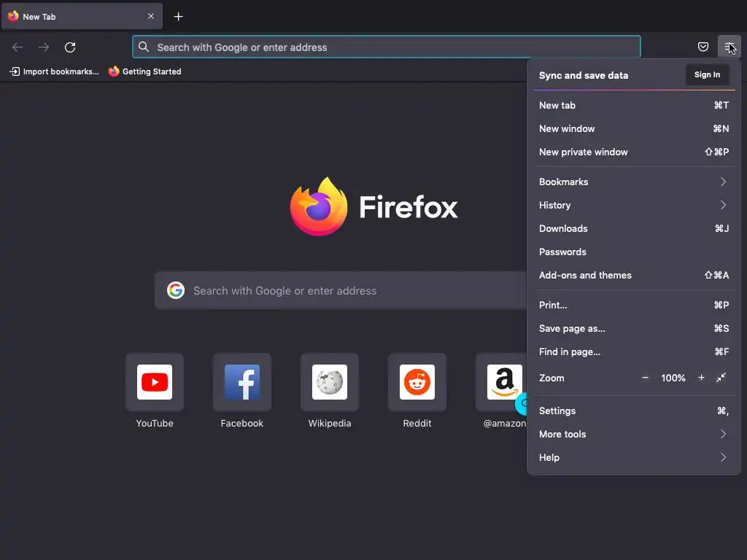Reload the current page

(x=70, y=47)
